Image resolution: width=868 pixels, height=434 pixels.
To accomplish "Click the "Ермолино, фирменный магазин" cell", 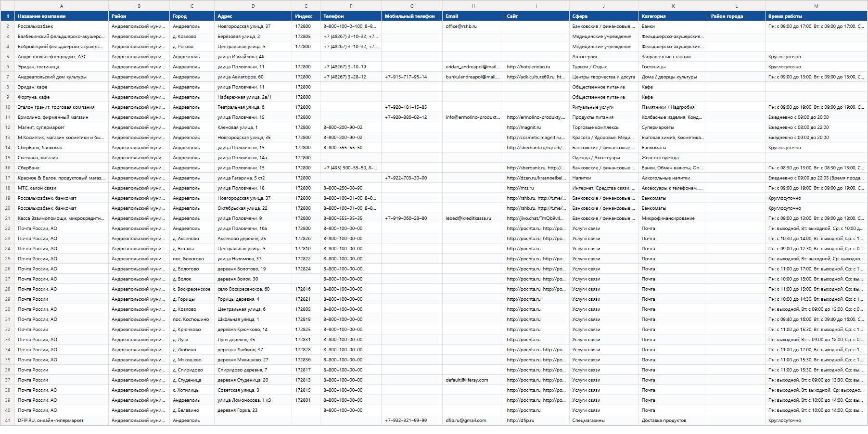I will pyautogui.click(x=62, y=117).
